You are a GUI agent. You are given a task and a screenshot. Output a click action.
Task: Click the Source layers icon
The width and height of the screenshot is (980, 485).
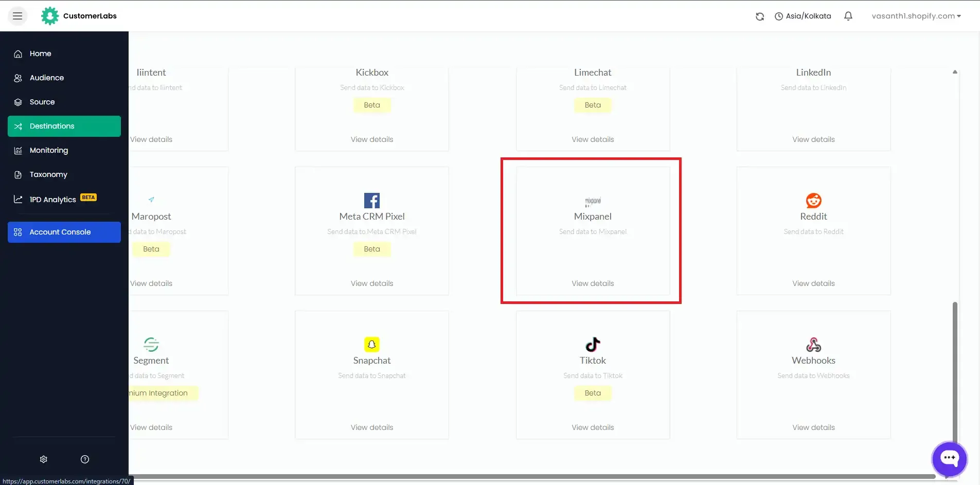click(18, 102)
